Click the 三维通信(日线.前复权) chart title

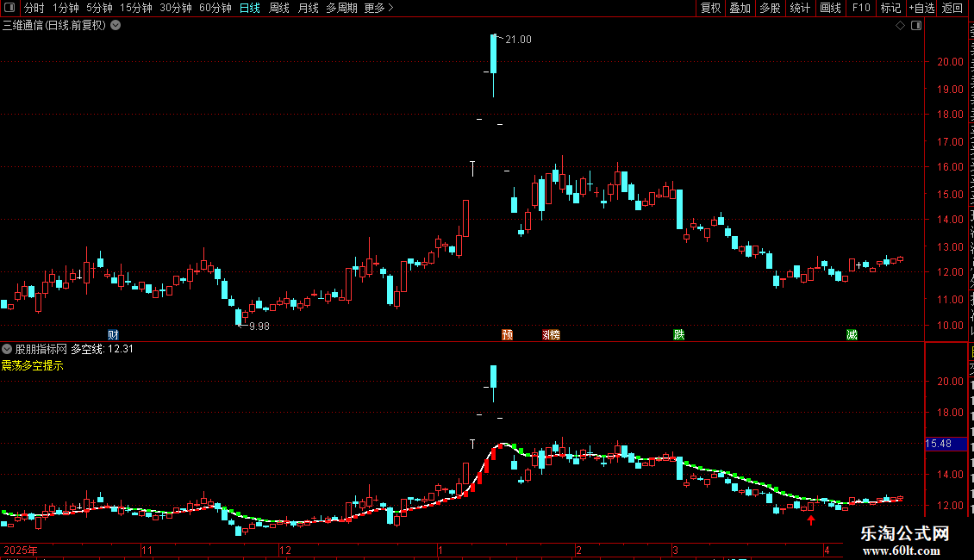coord(54,26)
